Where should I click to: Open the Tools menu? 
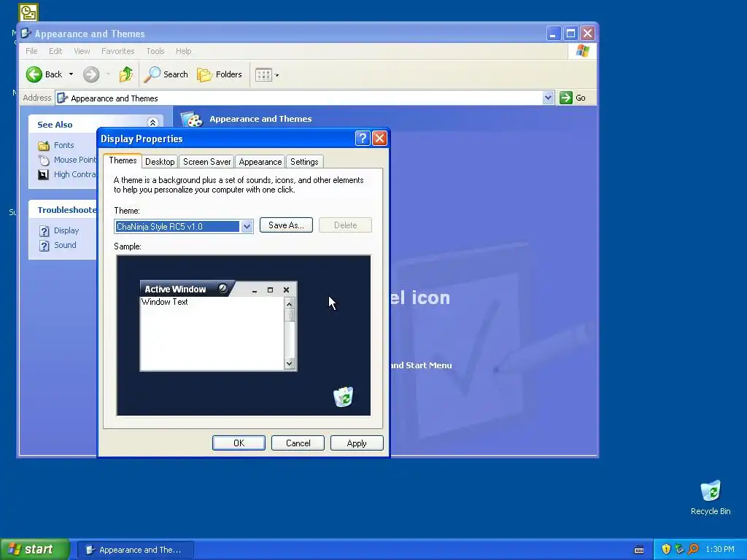tap(155, 51)
